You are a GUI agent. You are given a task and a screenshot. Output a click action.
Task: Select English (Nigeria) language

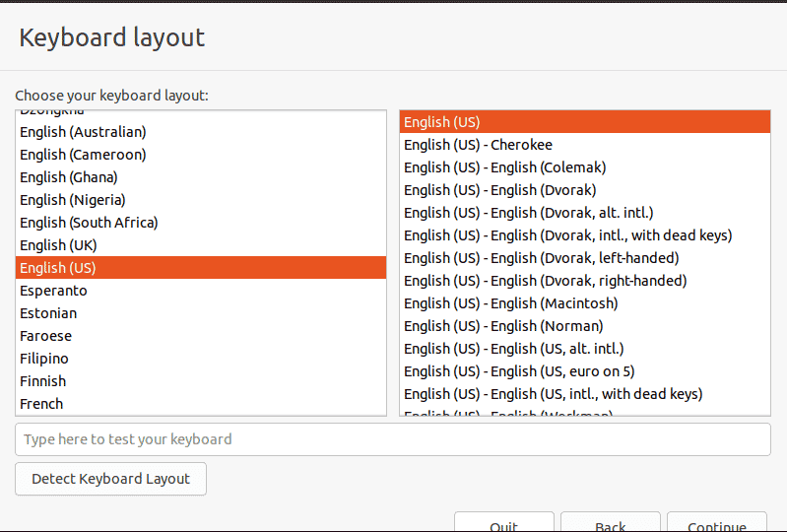pos(201,200)
